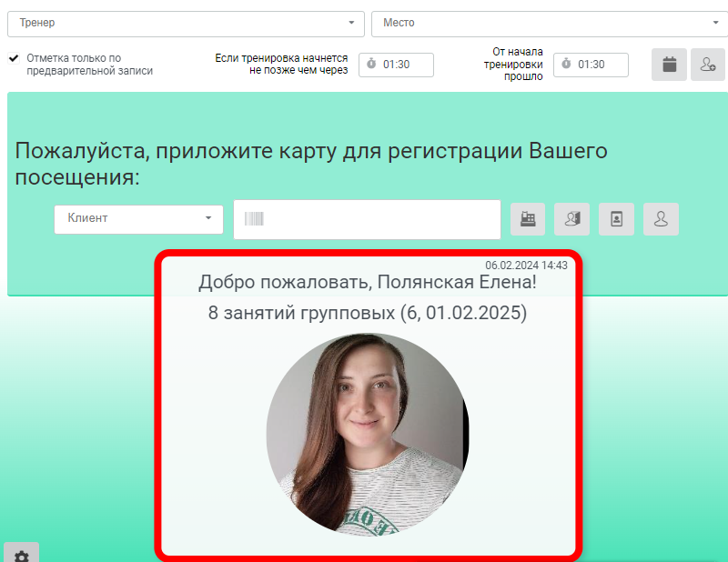Edit the 'От начала тренировки прошло' time field
This screenshot has width=728, height=562.
click(x=591, y=65)
